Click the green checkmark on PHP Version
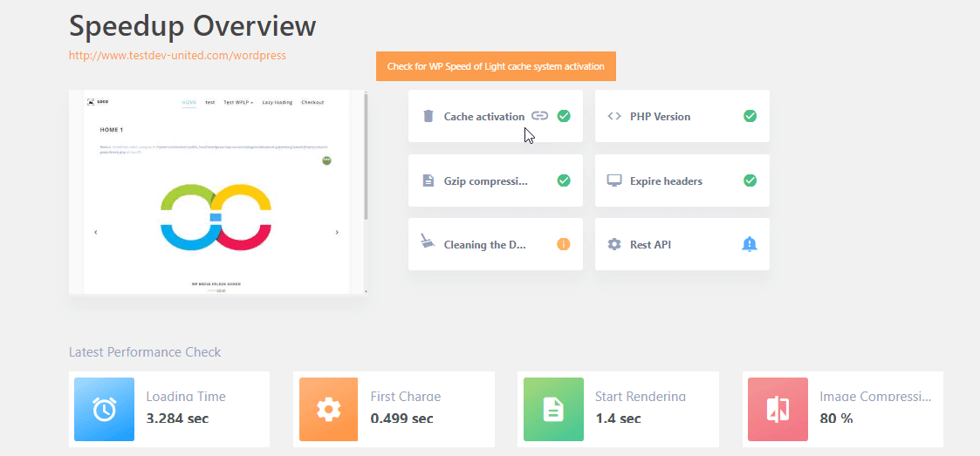Image resolution: width=980 pixels, height=456 pixels. click(x=750, y=116)
